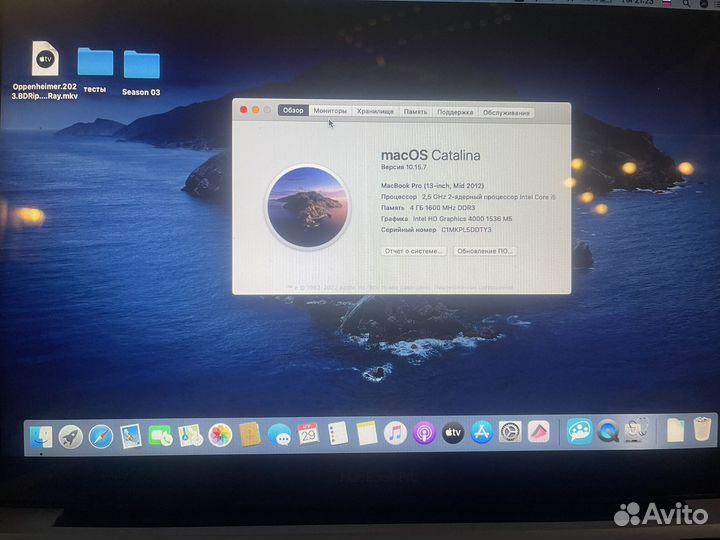Open Maps app in dock
This screenshot has width=720, height=540.
click(191, 435)
